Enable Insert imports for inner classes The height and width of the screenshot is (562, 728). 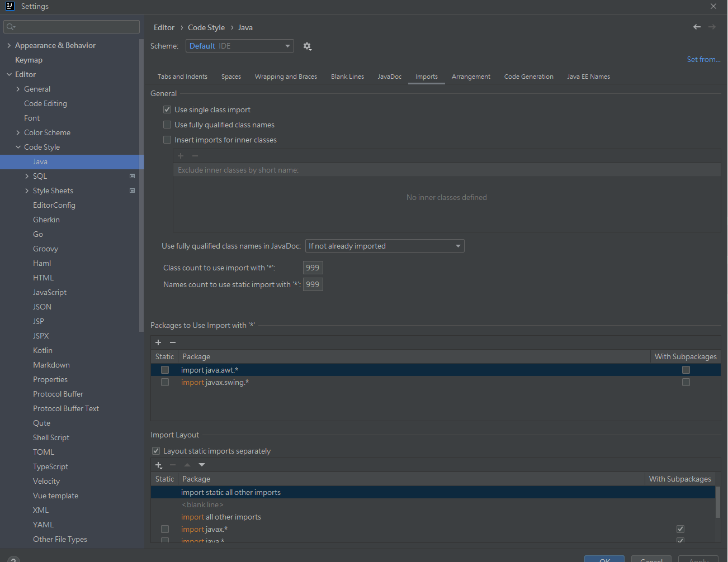click(x=167, y=140)
